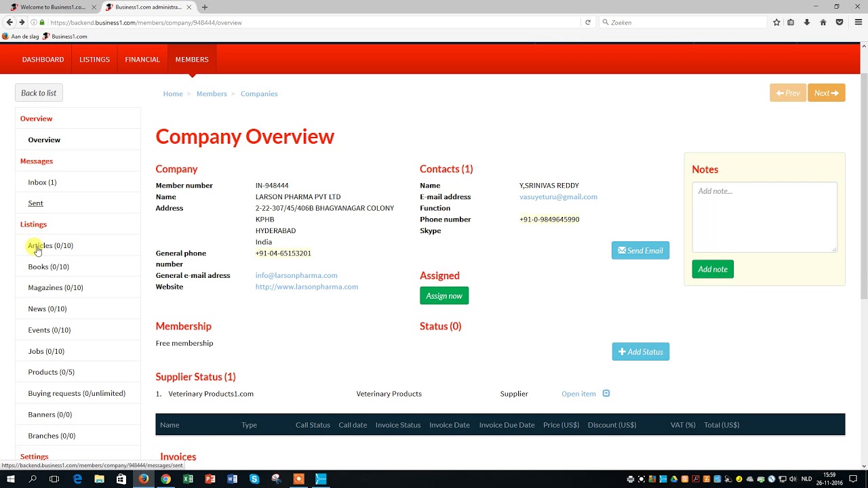Click the Back to list button
This screenshot has height=488, width=868.
pos(39,93)
